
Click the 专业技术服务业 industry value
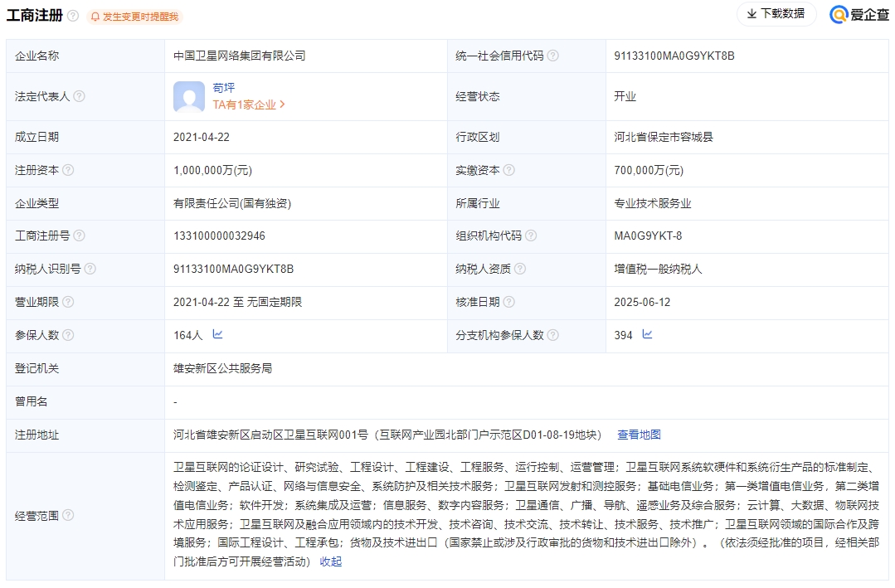point(653,203)
